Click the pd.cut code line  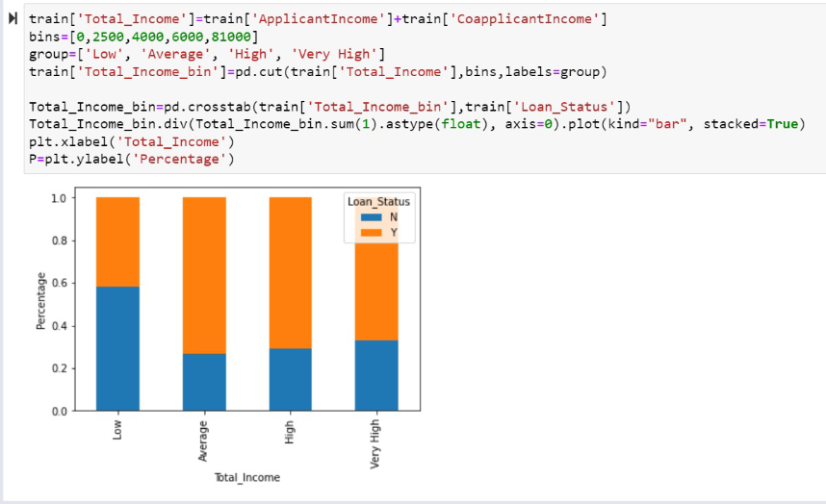(x=319, y=71)
